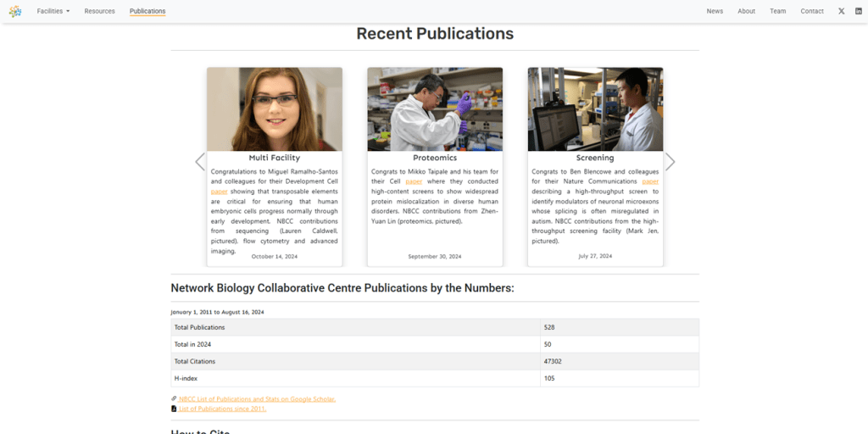Select the Publications nav item
The height and width of the screenshot is (434, 868).
click(147, 11)
